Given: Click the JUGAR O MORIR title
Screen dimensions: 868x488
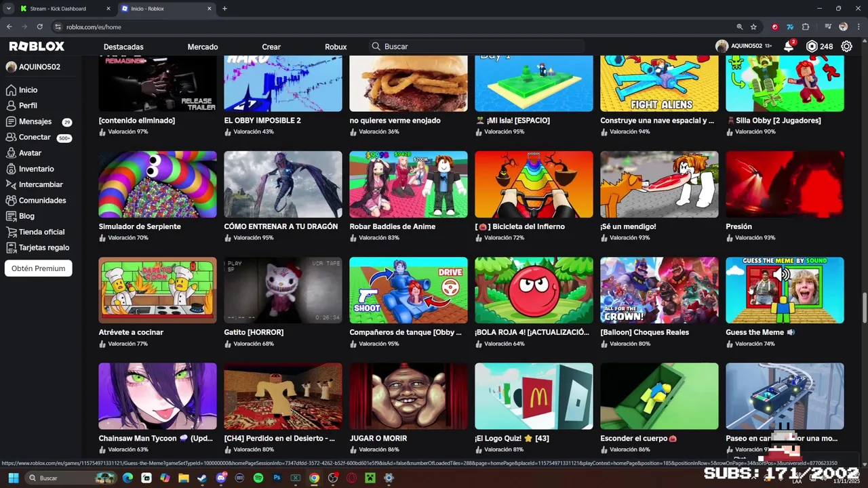Looking at the screenshot, I should coord(378,439).
